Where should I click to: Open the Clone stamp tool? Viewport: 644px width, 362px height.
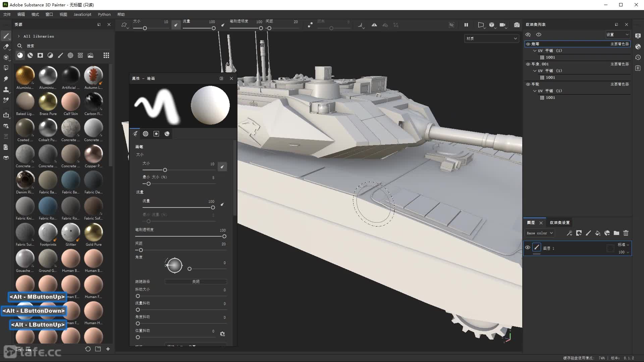point(6,89)
